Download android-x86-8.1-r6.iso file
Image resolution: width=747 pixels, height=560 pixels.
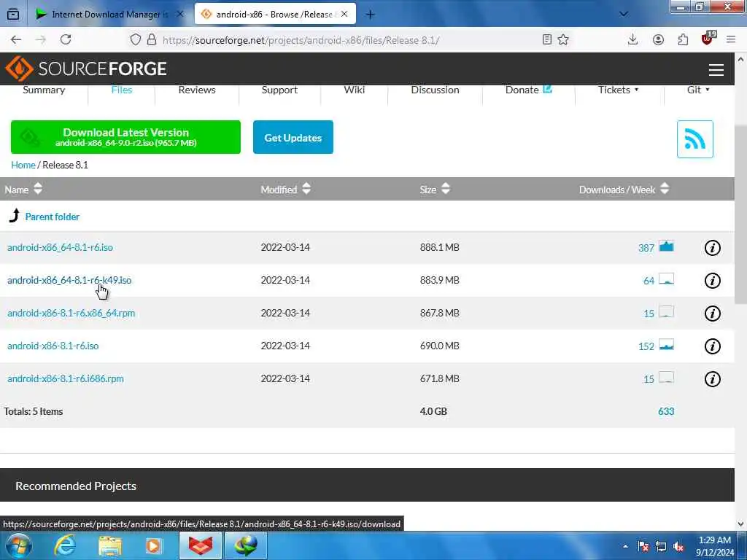(x=53, y=346)
